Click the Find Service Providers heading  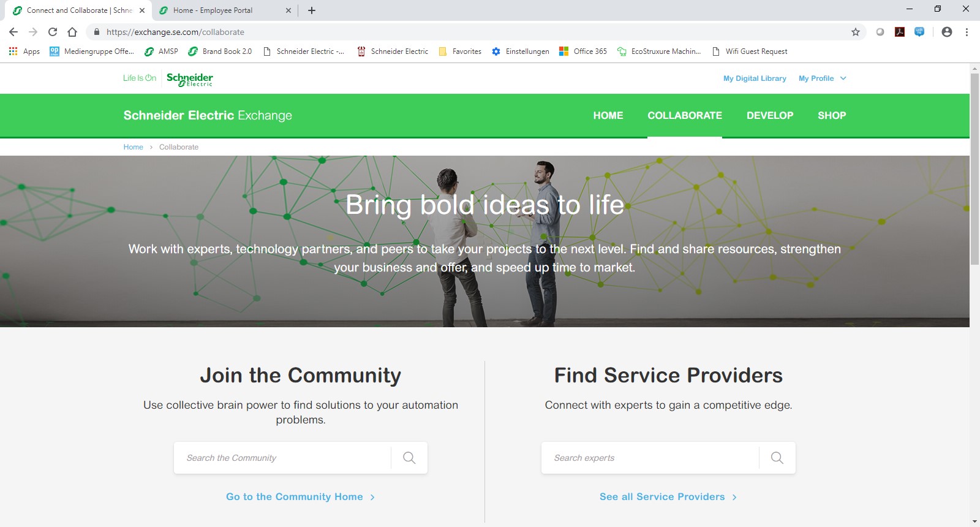[668, 375]
